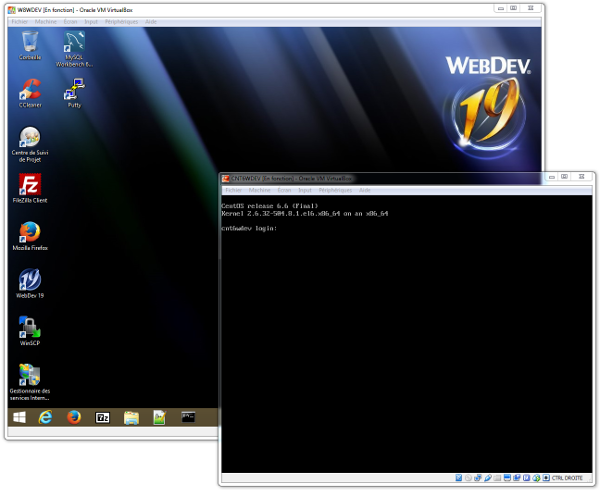Open Input menu in W8WDEV window
The width and height of the screenshot is (600, 490).
click(x=91, y=22)
